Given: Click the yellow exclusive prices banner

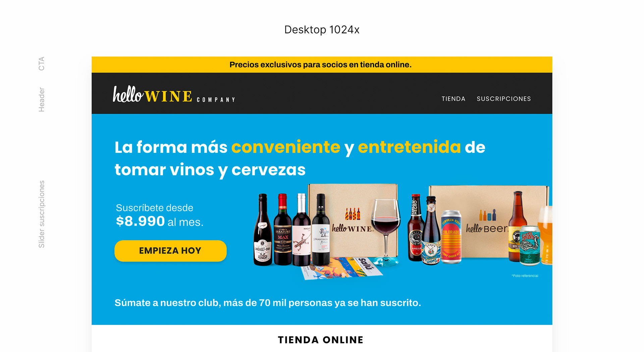Looking at the screenshot, I should (322, 64).
